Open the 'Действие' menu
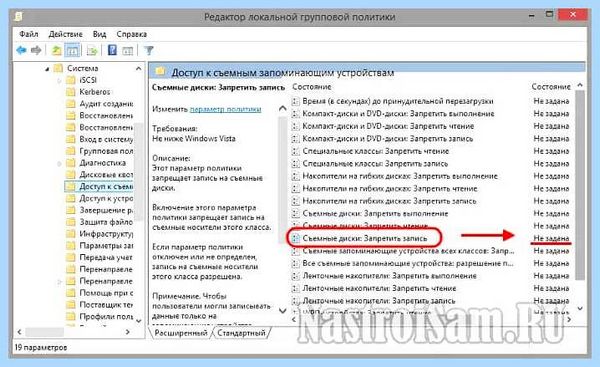Screen dimensions: 600x367 pyautogui.click(x=65, y=34)
